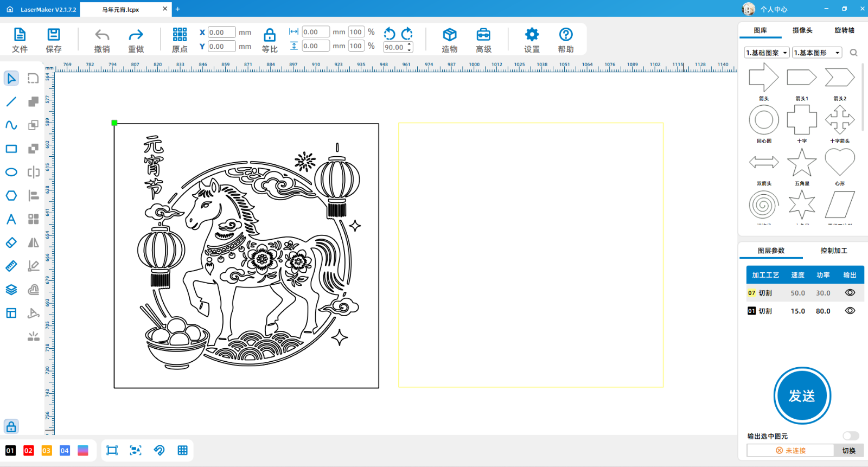Click the grid display icon in bottom bar
Viewport: 868px width, 467px height.
coord(182,450)
